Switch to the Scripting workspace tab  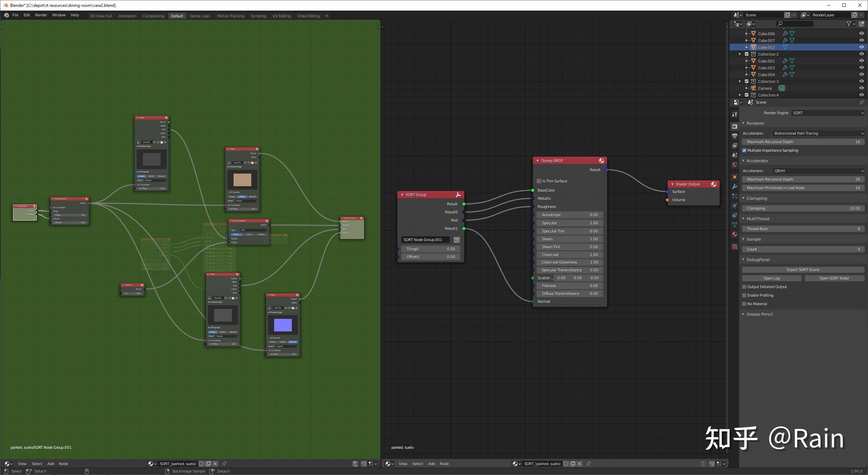click(x=258, y=16)
